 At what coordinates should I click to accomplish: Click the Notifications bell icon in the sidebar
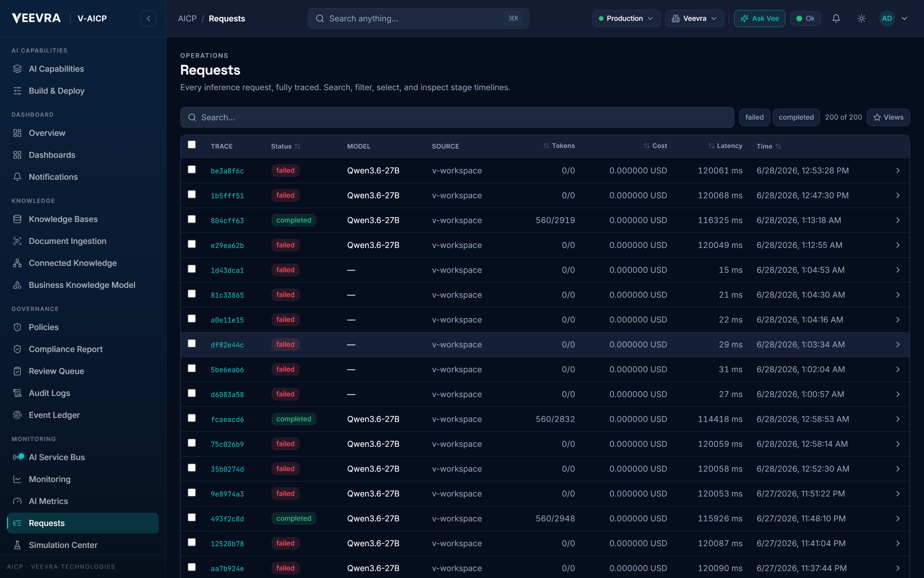coord(17,177)
